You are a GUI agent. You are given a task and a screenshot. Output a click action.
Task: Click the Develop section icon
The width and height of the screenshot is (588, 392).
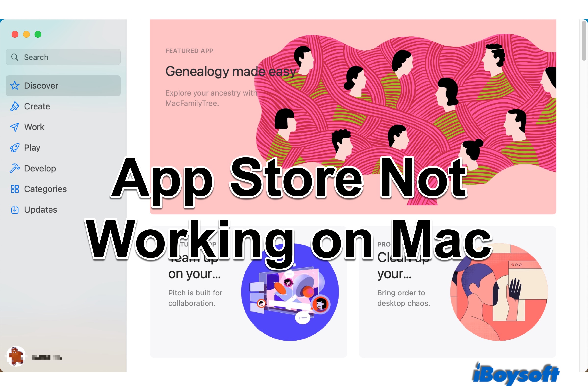(x=15, y=168)
